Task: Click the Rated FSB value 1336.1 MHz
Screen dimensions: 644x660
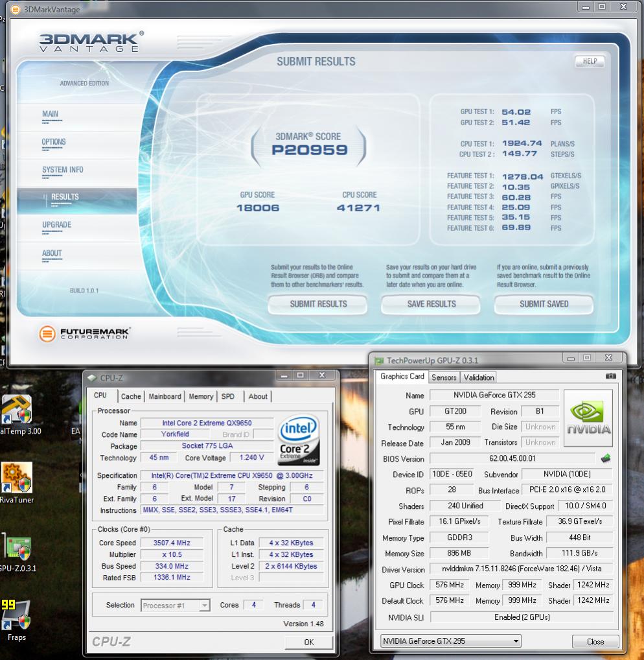Action: 172,577
